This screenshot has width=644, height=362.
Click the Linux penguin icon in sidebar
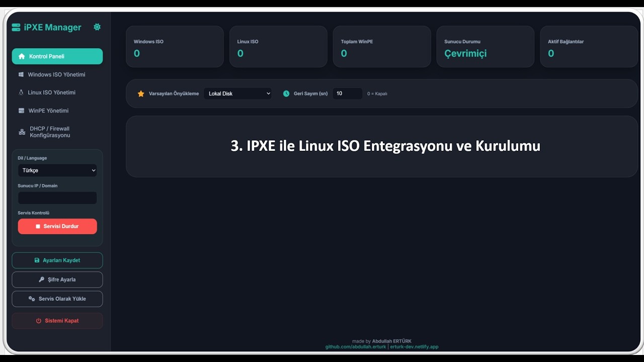pos(21,93)
